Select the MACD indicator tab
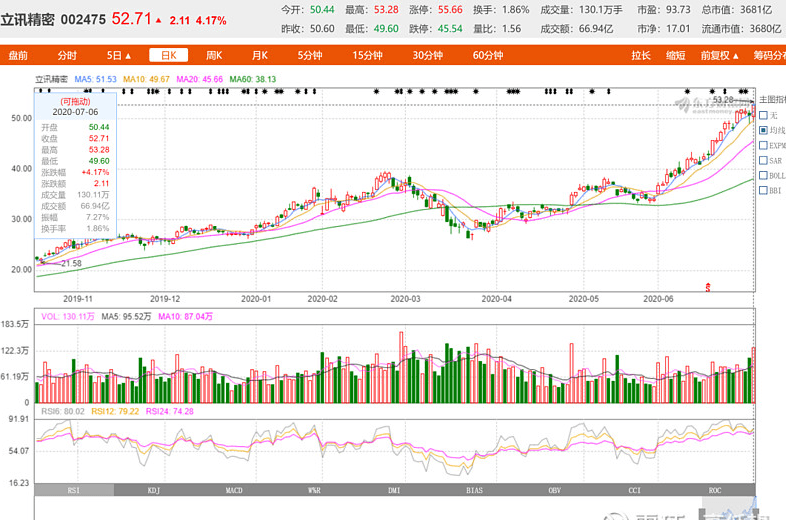786x520 pixels. coord(234,490)
